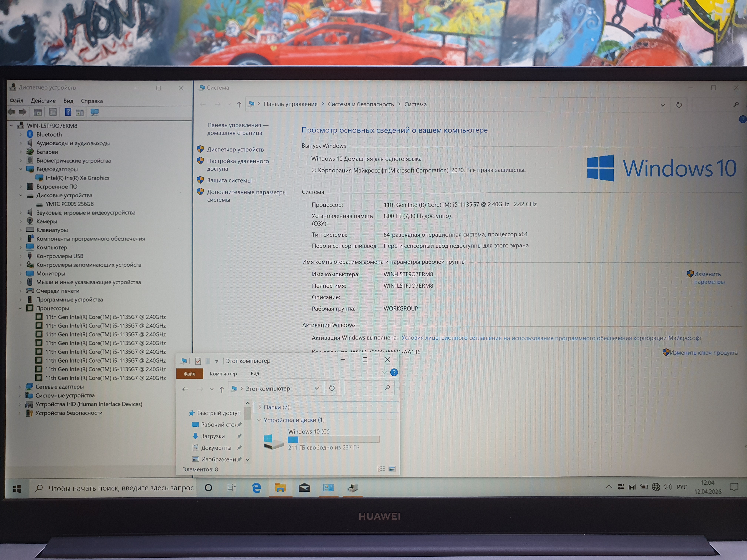Click the Up arrow in System window navigation
747x560 pixels.
tap(239, 105)
